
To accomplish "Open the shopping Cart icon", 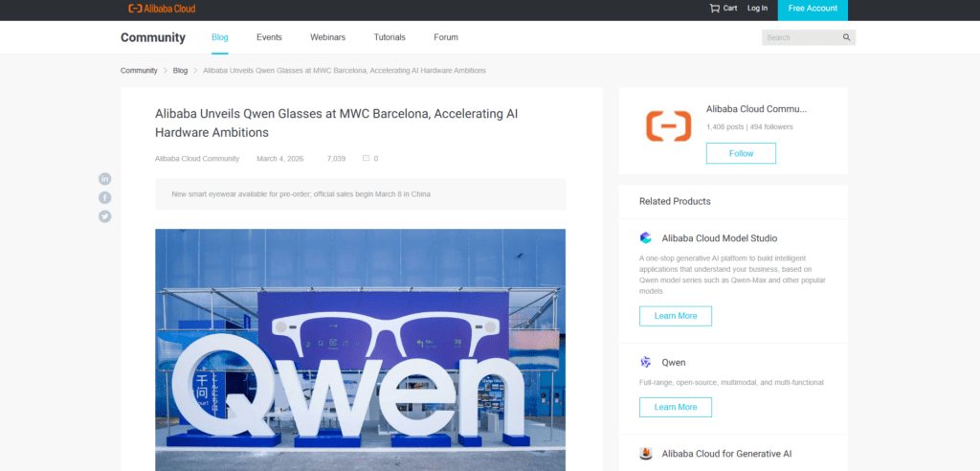I will coord(714,8).
